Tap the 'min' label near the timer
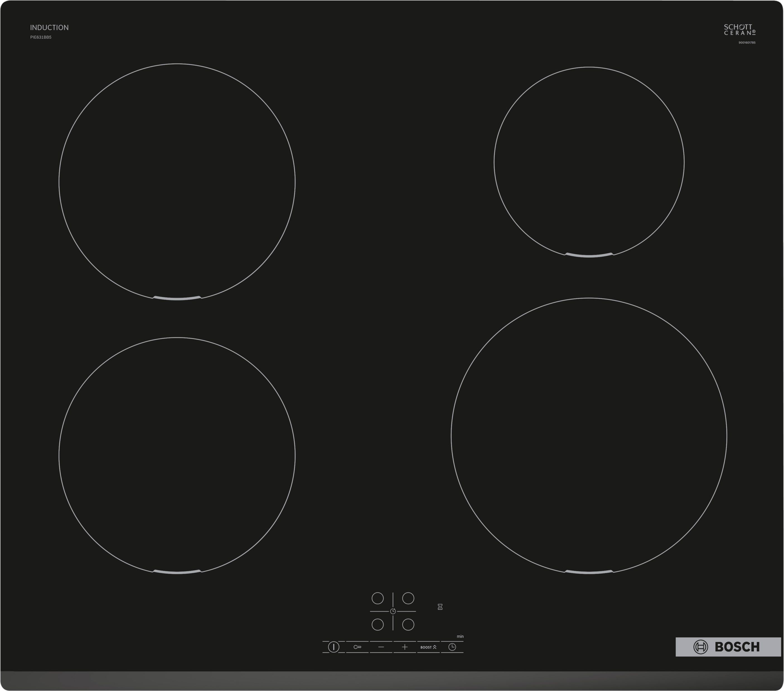784x691 pixels. [460, 636]
